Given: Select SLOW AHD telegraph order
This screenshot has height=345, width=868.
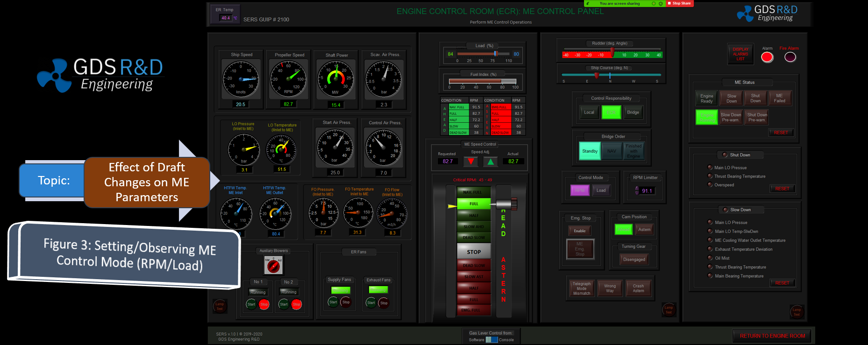Looking at the screenshot, I should point(474,226).
